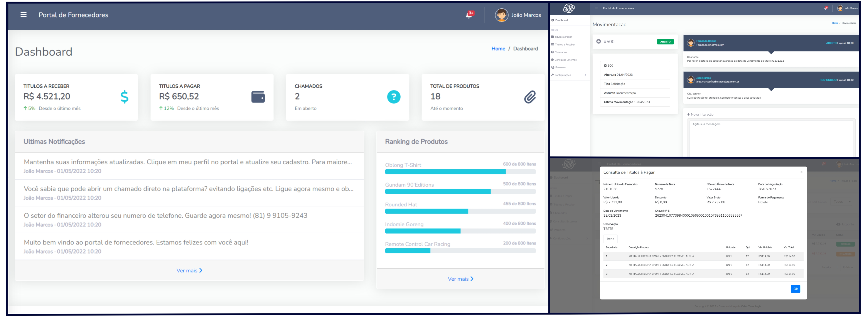
Task: Open Consultas Externas in the Movimentacao sidebar
Action: (x=565, y=60)
